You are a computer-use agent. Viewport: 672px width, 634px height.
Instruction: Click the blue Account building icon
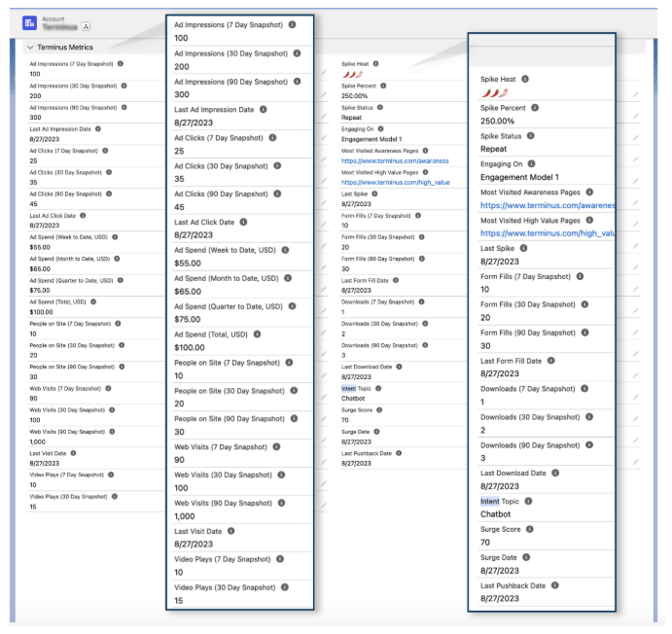click(29, 22)
